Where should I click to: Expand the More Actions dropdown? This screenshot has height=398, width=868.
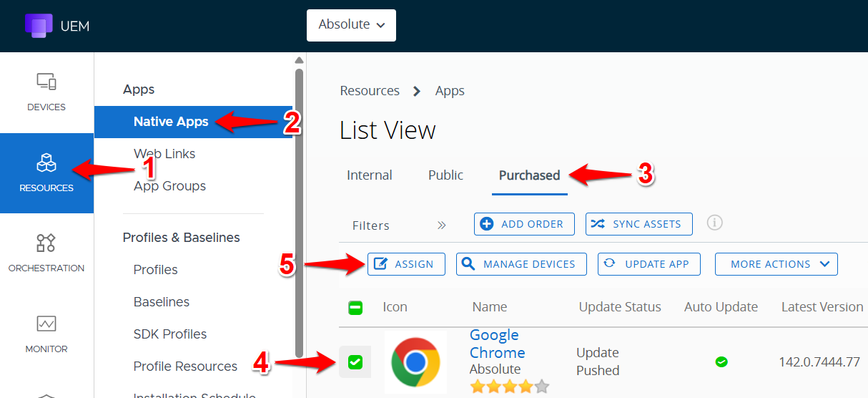pos(776,264)
